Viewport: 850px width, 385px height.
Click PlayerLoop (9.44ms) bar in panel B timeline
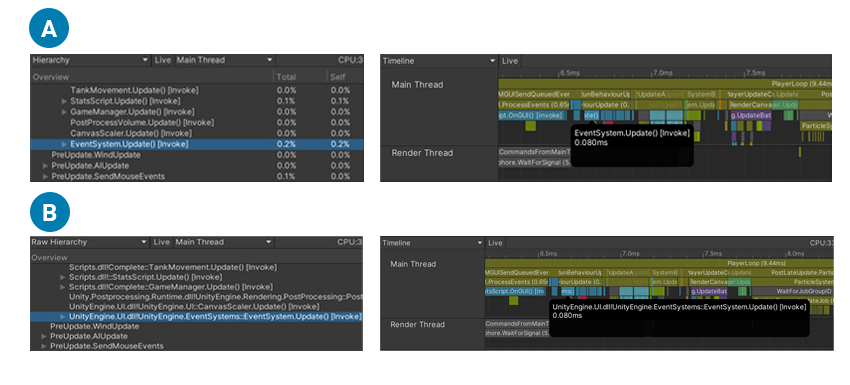click(x=659, y=263)
